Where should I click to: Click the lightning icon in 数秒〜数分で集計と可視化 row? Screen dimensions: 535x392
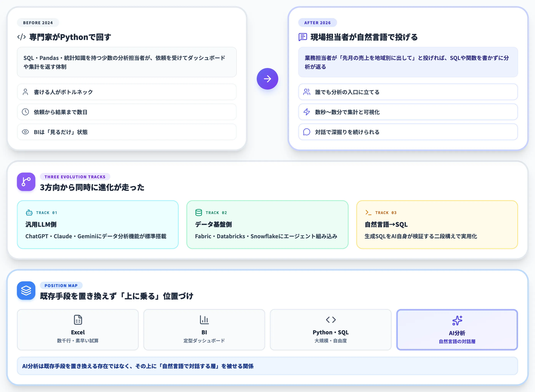(307, 112)
